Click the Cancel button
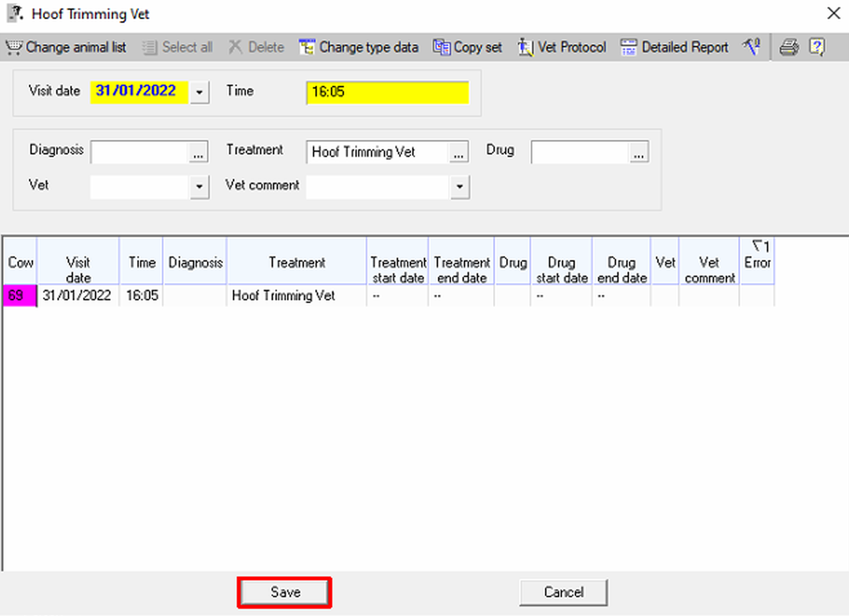This screenshot has width=849, height=616. 563,593
